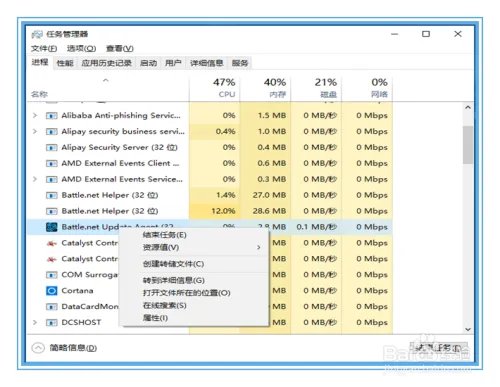Click the 简略信息(D) link

tap(73, 348)
